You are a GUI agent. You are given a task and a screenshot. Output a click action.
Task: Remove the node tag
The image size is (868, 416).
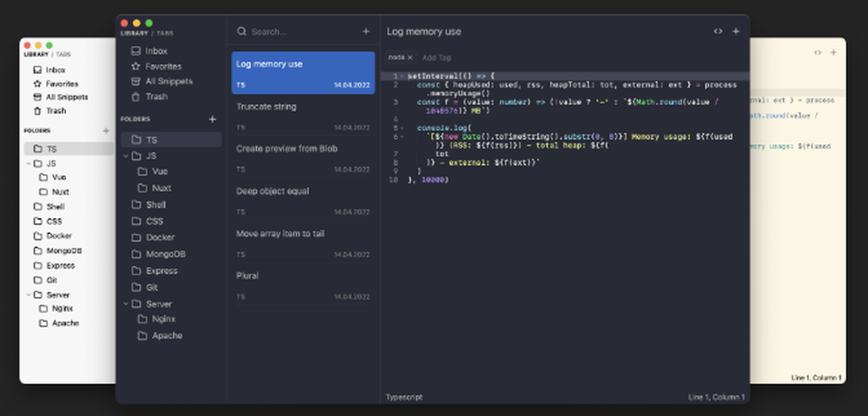[x=411, y=57]
